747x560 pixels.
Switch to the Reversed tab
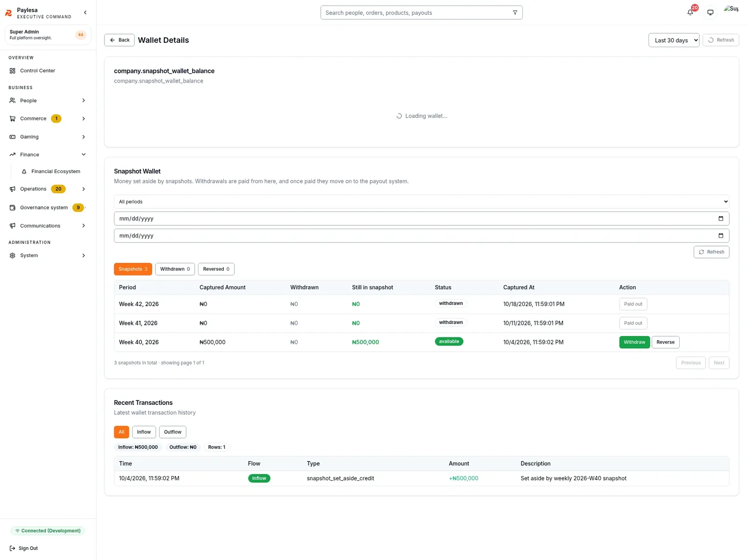coord(216,269)
